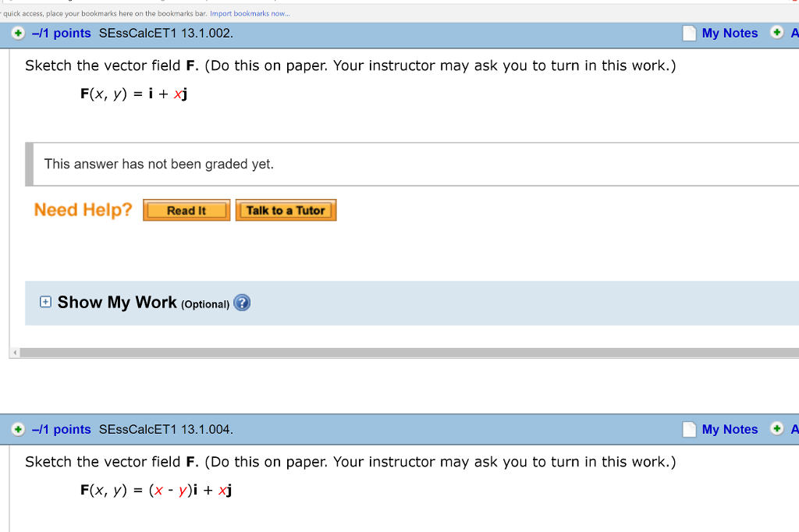Click the horizontal scrollbar left arrow

coord(13,353)
